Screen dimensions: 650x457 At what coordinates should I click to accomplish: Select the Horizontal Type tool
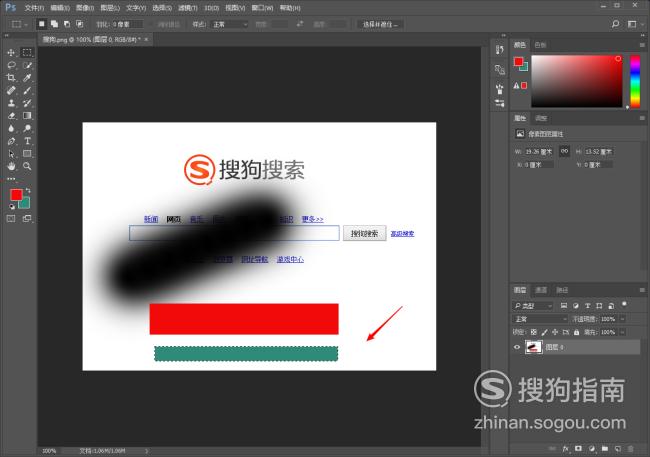[27, 141]
